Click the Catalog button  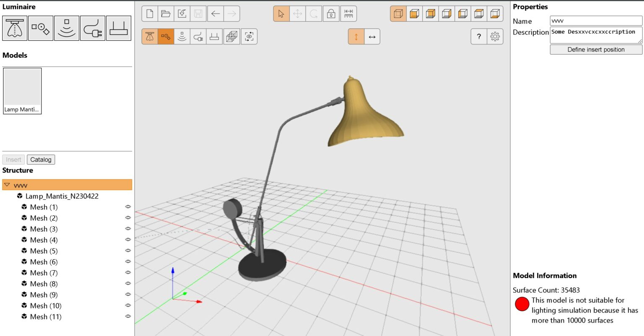pos(41,160)
